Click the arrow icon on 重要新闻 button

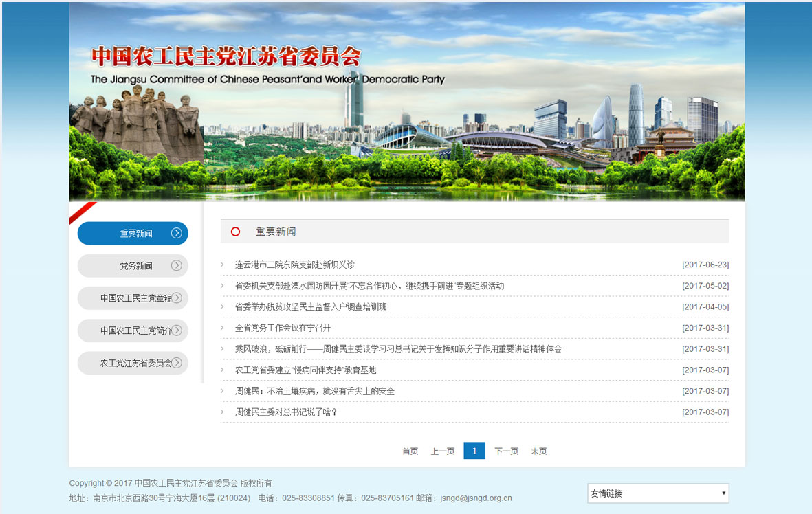pyautogui.click(x=177, y=233)
